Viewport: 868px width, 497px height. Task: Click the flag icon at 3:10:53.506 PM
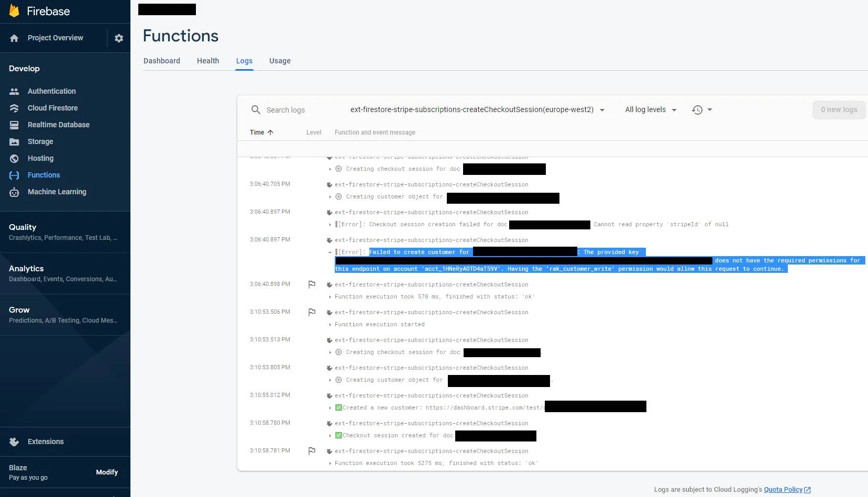[312, 312]
